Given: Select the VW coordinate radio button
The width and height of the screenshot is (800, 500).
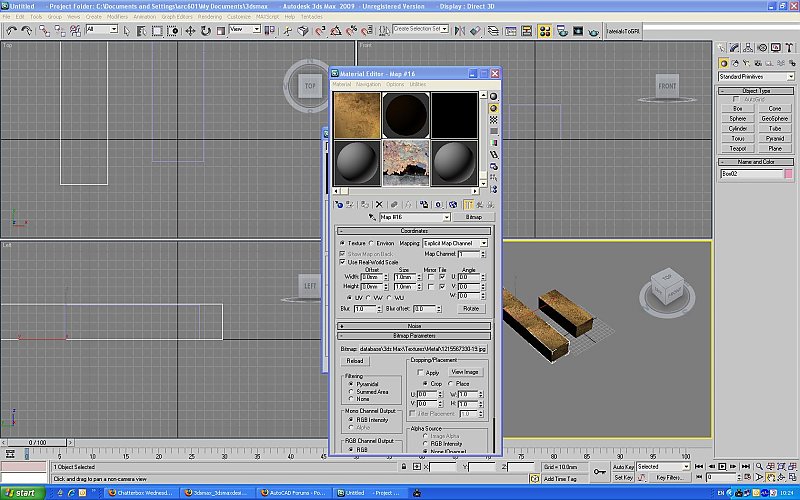Looking at the screenshot, I should point(369,297).
